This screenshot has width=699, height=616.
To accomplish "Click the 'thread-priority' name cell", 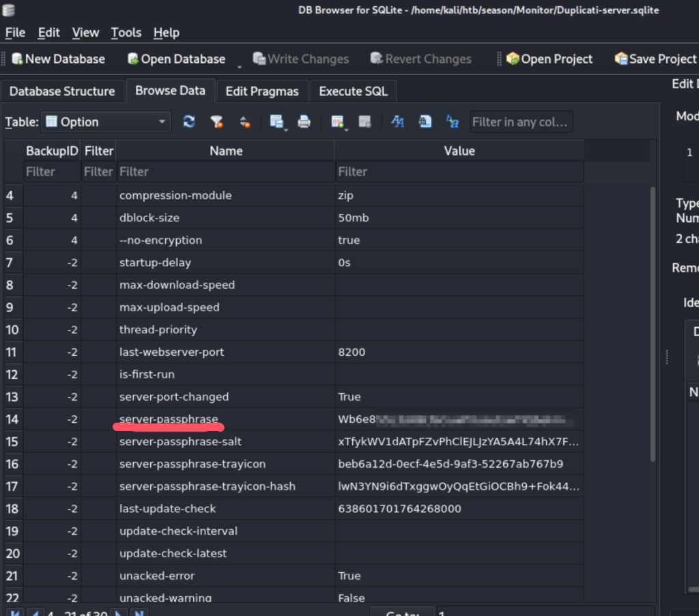I will 225,330.
